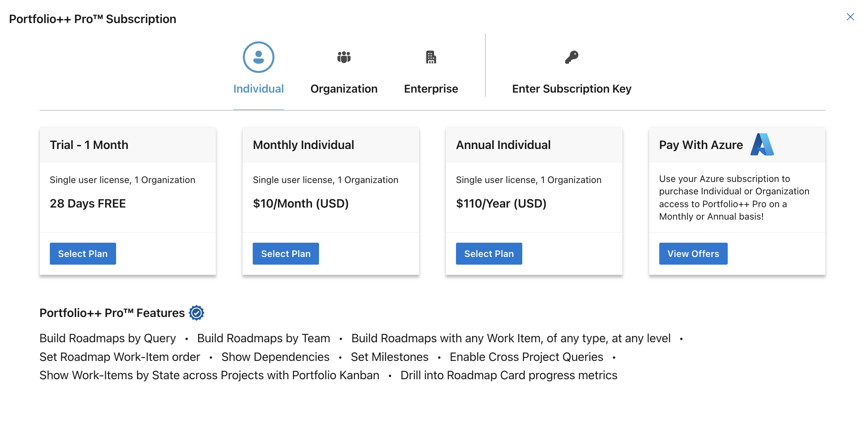This screenshot has width=868, height=429.
Task: Click the Trial - 1 Month card header
Action: tap(89, 145)
